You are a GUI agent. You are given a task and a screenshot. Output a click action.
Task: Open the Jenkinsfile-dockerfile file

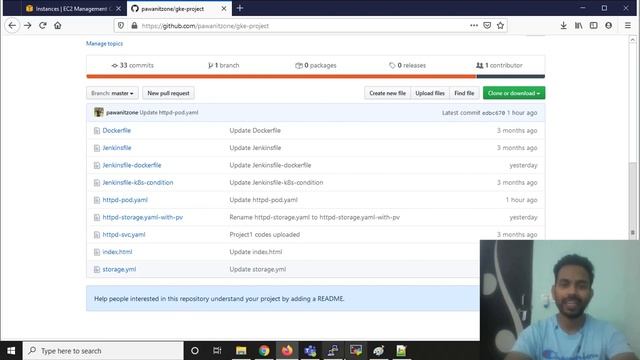coord(132,165)
